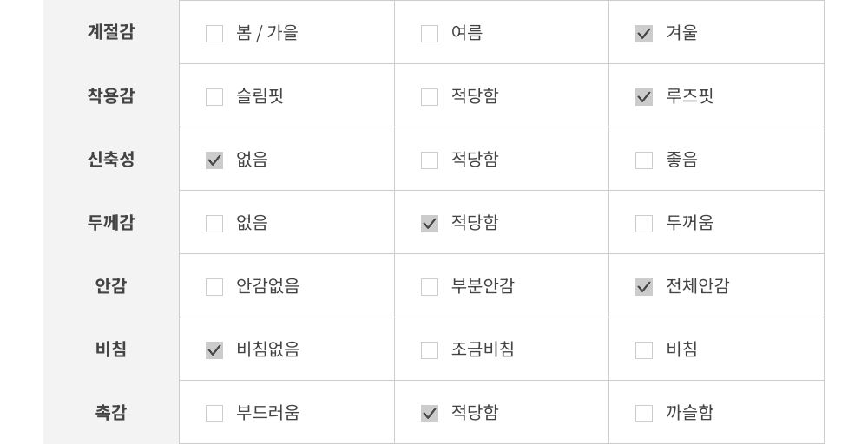Check 좋음 in the 신축성 row
Image resolution: width=868 pixels, height=444 pixels.
point(644,160)
